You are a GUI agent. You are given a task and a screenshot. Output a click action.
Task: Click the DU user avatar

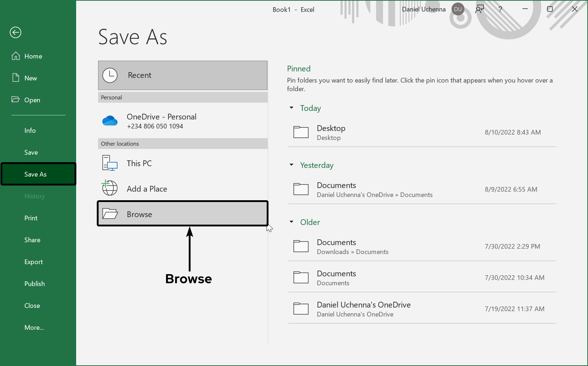click(458, 9)
